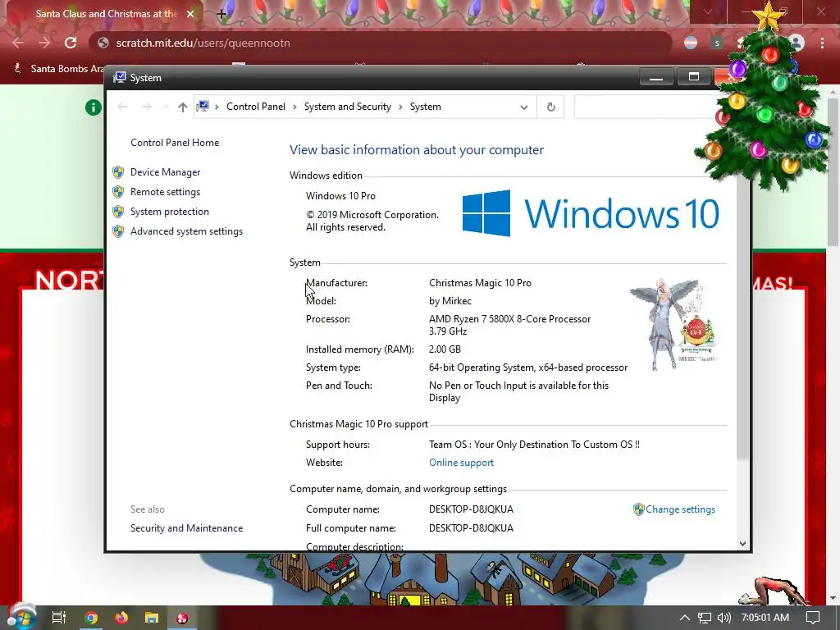Click the striped flag extension icon in Chrome

(x=691, y=43)
